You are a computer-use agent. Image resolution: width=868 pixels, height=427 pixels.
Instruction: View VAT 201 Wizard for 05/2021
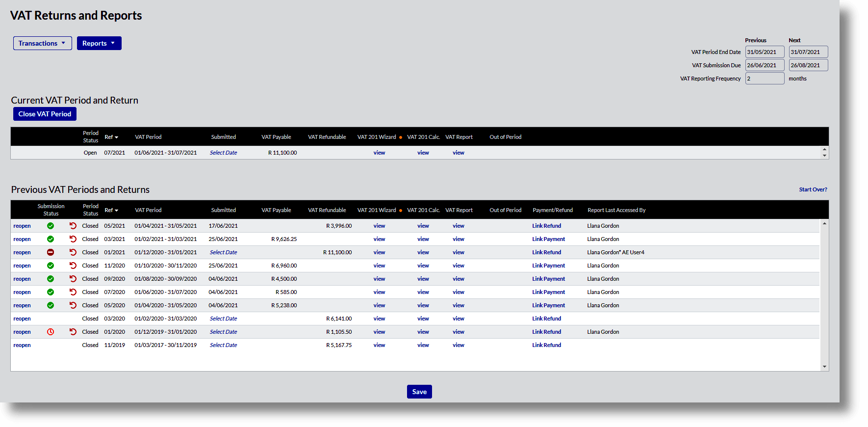point(380,226)
